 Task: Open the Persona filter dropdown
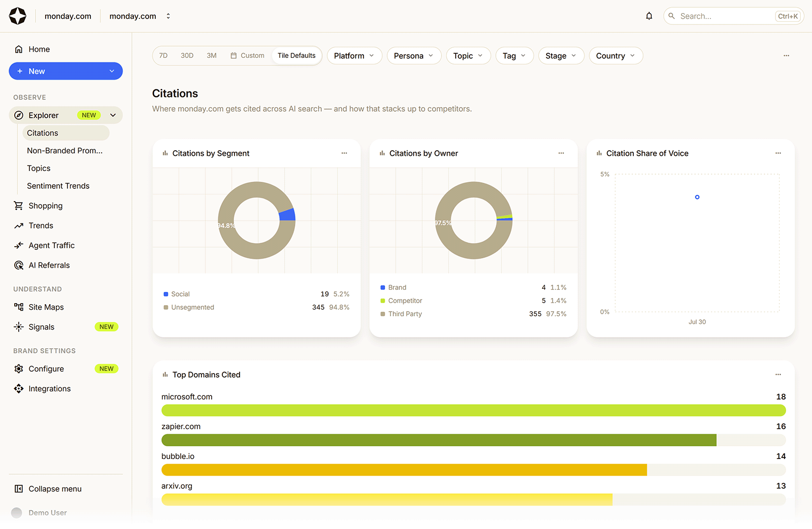coord(414,56)
